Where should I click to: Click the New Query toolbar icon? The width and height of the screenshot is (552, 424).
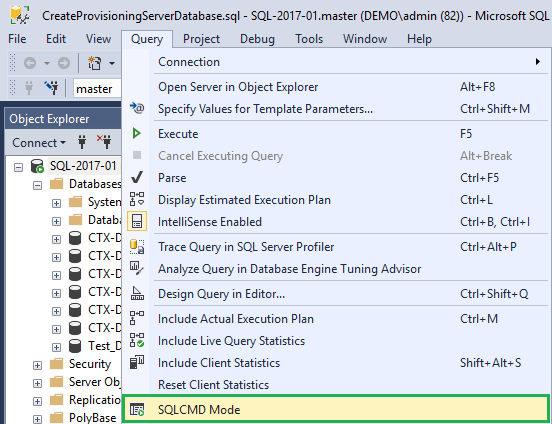94,63
